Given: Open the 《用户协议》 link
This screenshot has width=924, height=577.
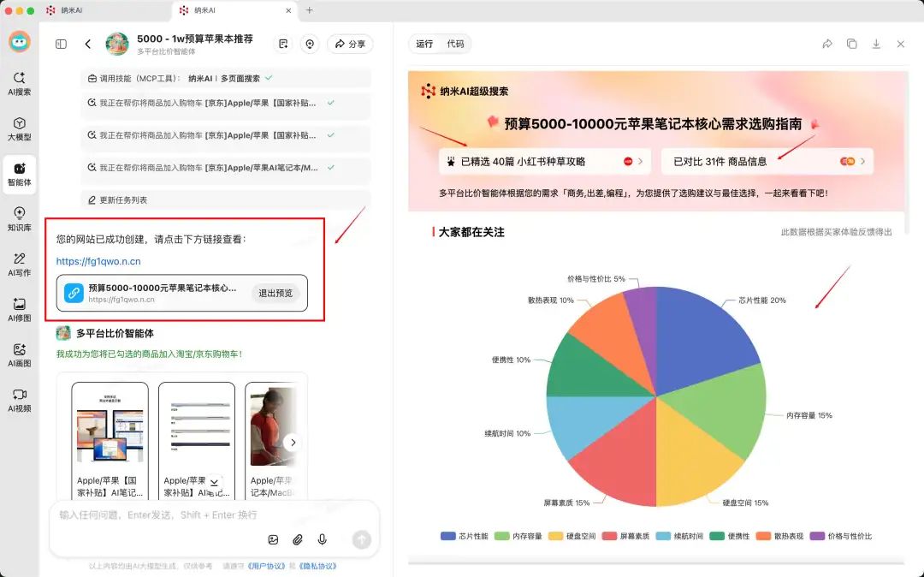Looking at the screenshot, I should (x=265, y=566).
